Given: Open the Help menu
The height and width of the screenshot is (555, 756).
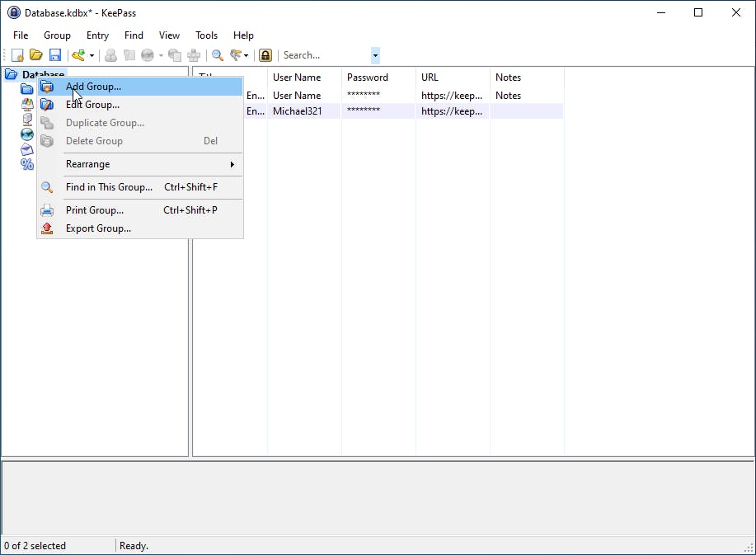Looking at the screenshot, I should (x=243, y=35).
